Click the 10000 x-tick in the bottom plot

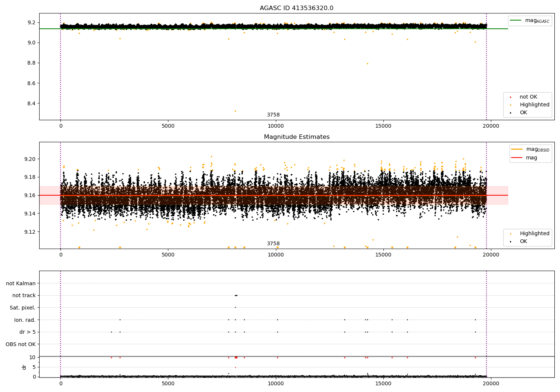(x=276, y=383)
